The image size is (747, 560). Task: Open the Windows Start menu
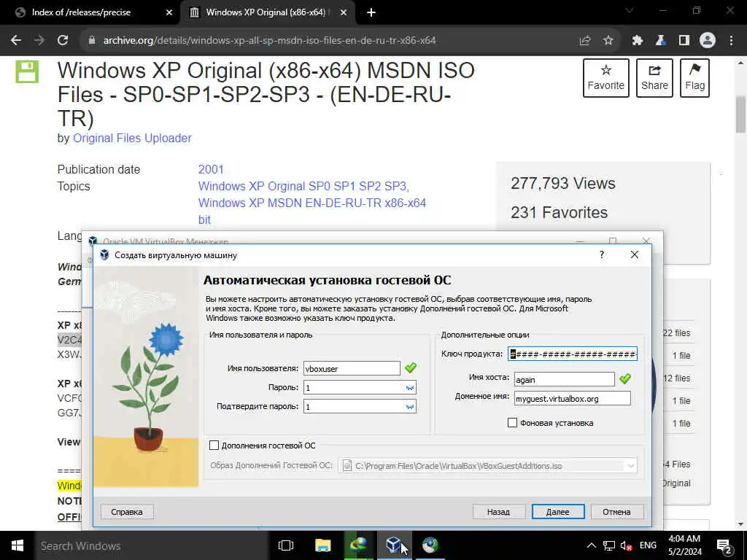coord(18,545)
